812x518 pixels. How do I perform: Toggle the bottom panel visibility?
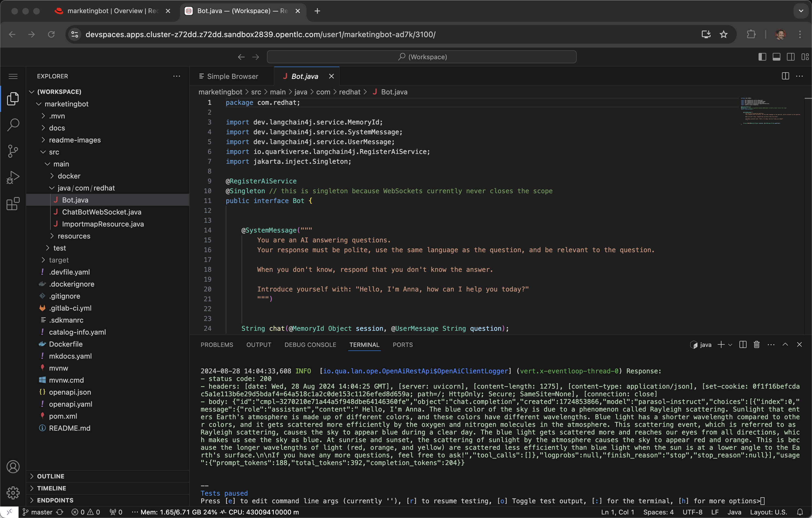click(776, 57)
